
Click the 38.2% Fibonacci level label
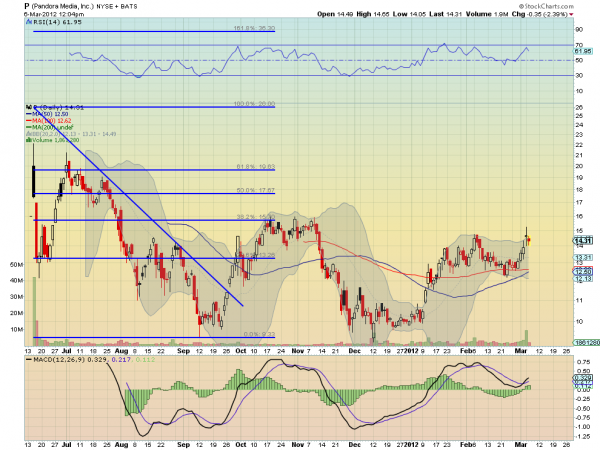(x=256, y=217)
